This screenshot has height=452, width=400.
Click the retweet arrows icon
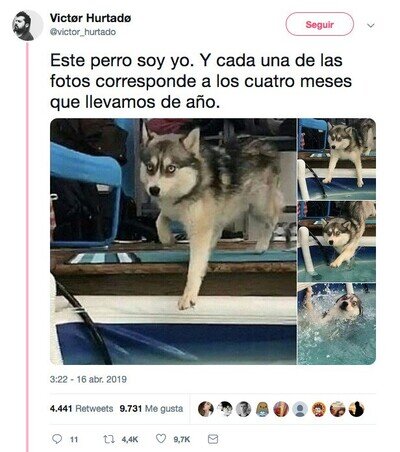(109, 439)
